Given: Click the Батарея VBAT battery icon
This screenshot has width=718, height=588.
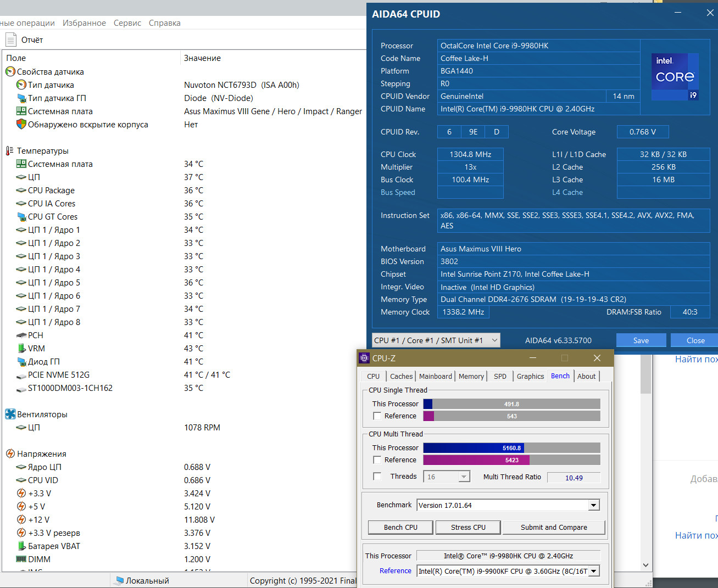Looking at the screenshot, I should [21, 546].
